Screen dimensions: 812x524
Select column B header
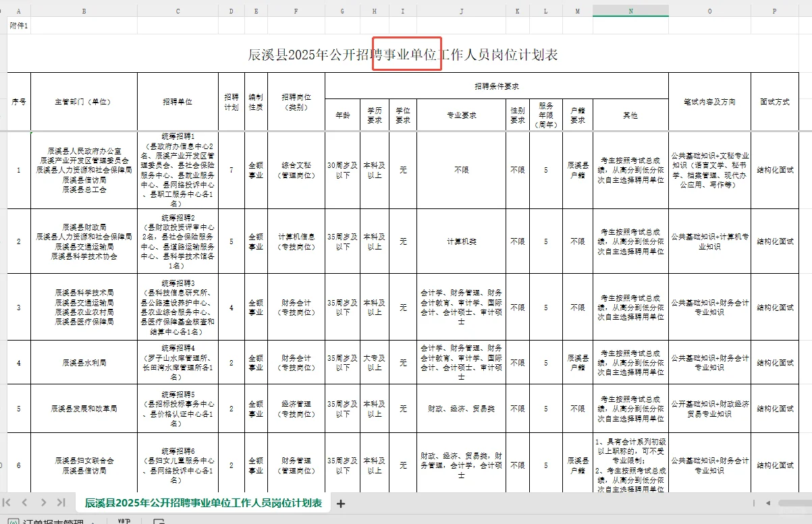click(x=84, y=11)
